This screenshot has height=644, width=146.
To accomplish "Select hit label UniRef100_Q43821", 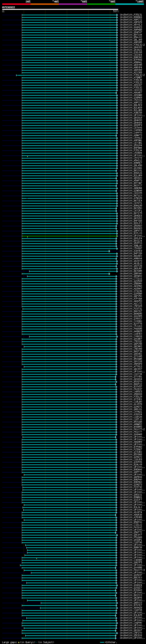I will (131, 50).
